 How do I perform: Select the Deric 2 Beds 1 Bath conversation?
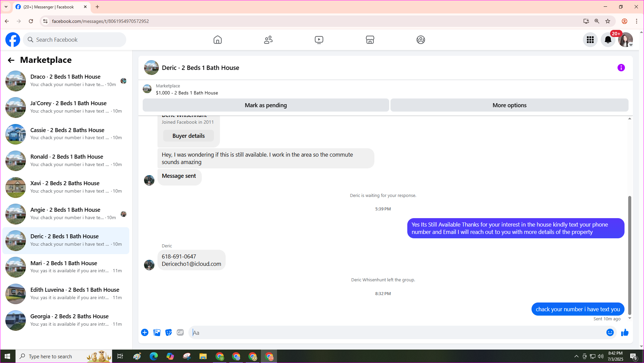(66, 240)
